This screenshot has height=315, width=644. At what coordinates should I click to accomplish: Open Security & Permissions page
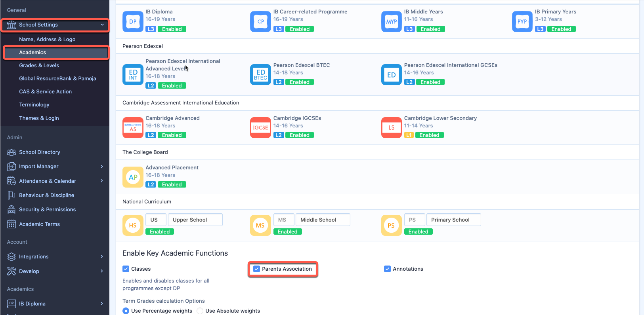click(47, 210)
